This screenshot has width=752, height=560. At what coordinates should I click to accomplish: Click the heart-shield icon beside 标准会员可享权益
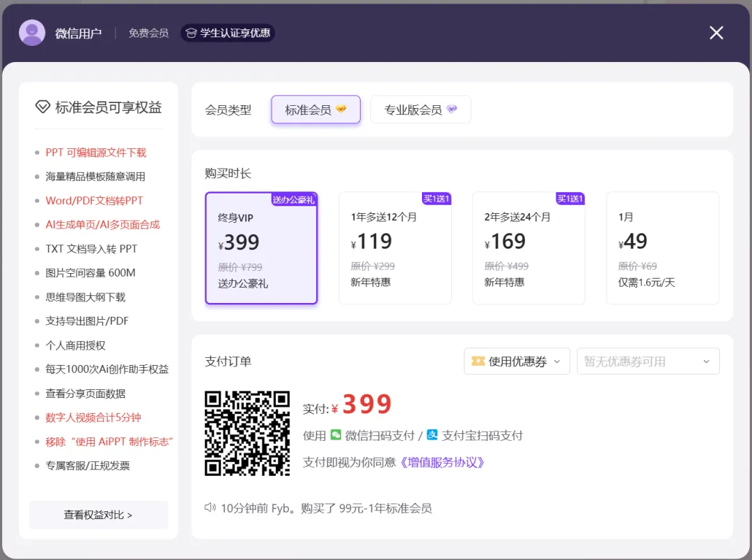point(42,107)
